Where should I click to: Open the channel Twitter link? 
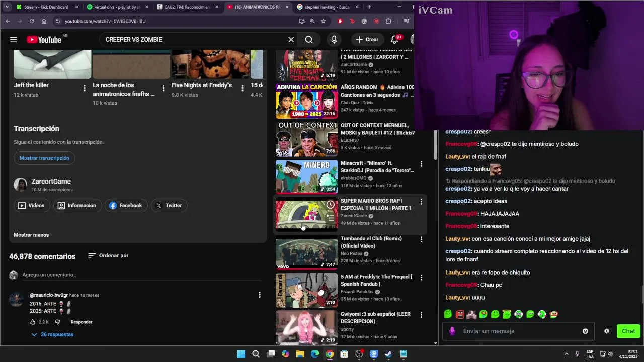pyautogui.click(x=169, y=205)
